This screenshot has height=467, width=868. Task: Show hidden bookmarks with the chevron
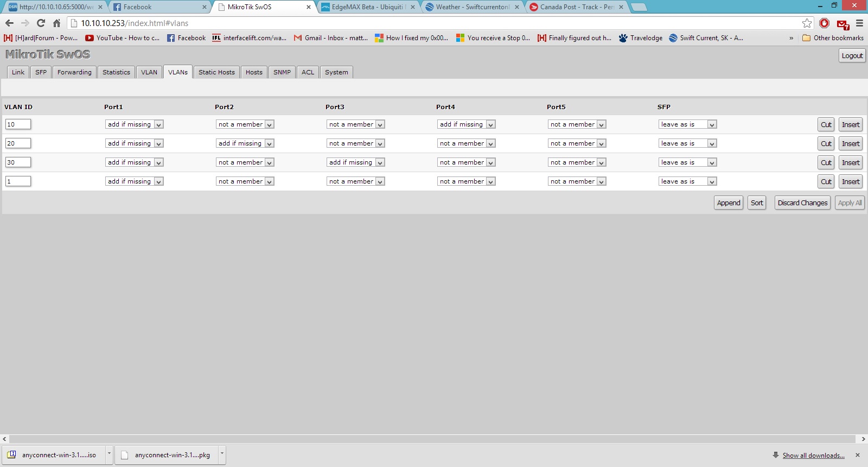[791, 38]
